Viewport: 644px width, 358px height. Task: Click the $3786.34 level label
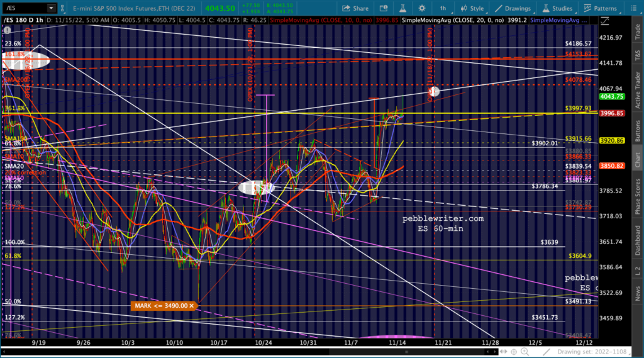point(545,186)
